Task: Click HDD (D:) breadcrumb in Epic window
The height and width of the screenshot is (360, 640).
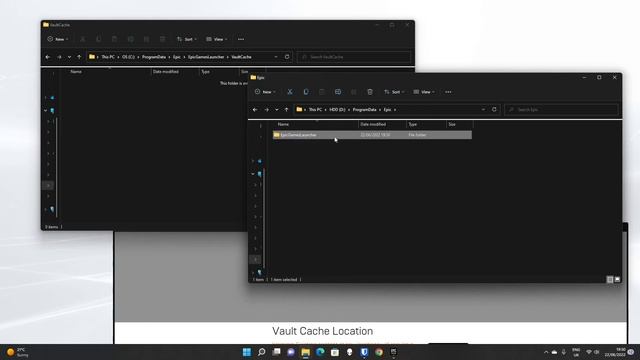Action: (337, 109)
